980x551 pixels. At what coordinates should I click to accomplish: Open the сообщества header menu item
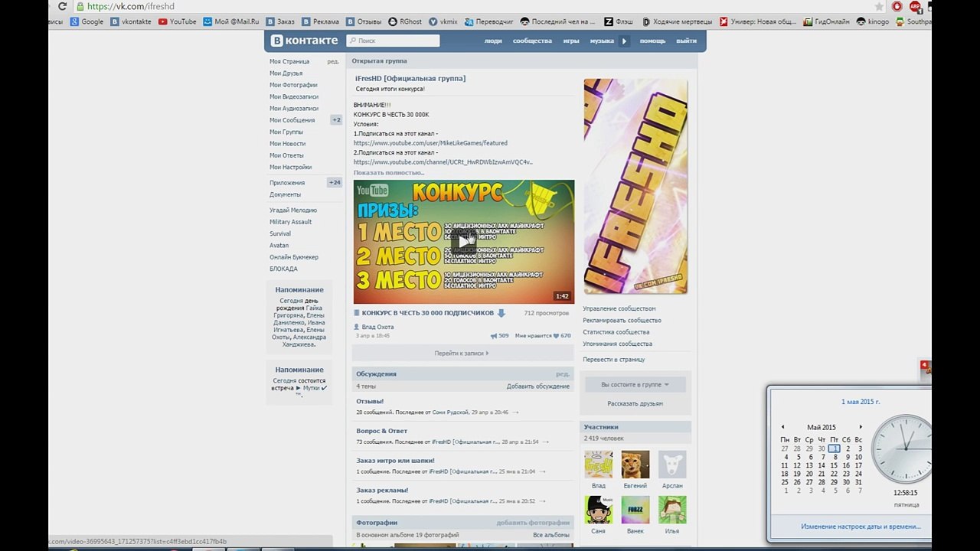(x=532, y=41)
